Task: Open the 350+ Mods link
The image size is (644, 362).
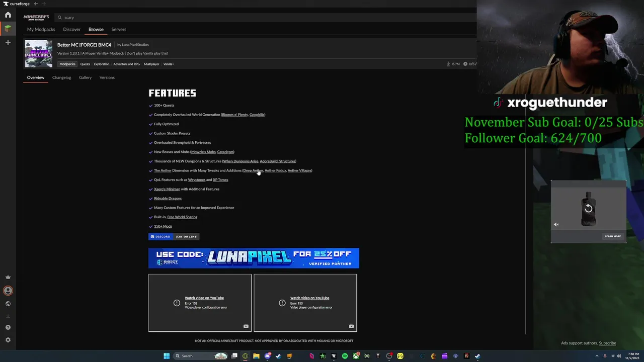Action: pos(163,226)
